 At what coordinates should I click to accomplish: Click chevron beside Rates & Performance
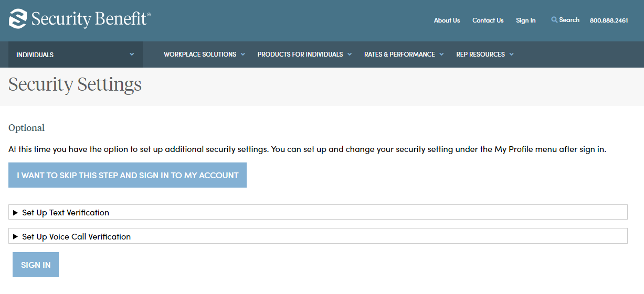click(441, 54)
